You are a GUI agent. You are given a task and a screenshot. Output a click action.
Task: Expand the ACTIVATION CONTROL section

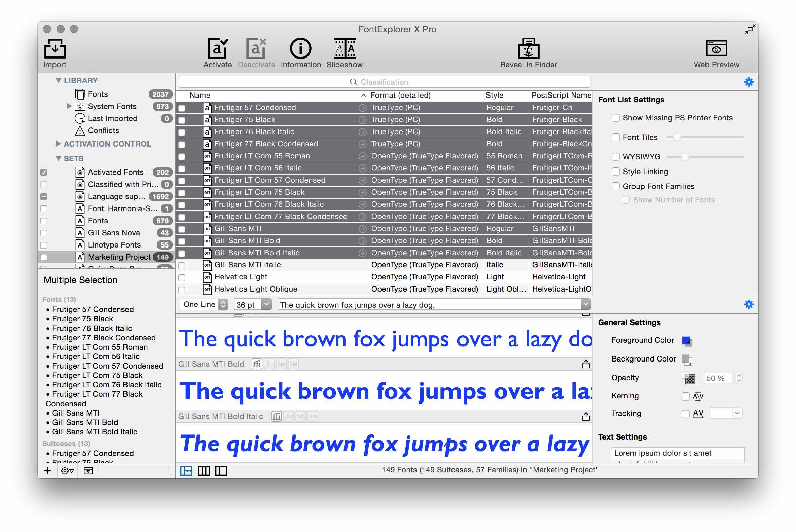pos(59,144)
